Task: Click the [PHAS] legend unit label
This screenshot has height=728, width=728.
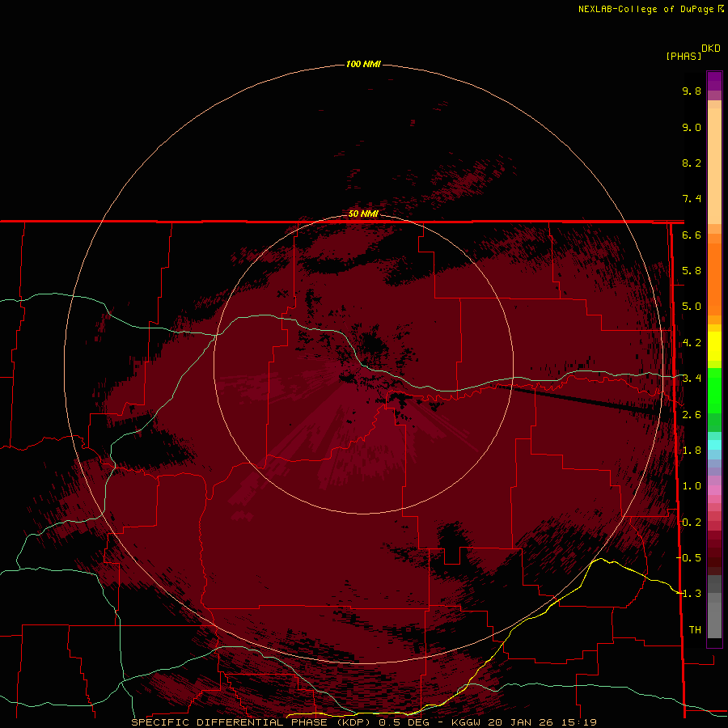Action: [684, 56]
